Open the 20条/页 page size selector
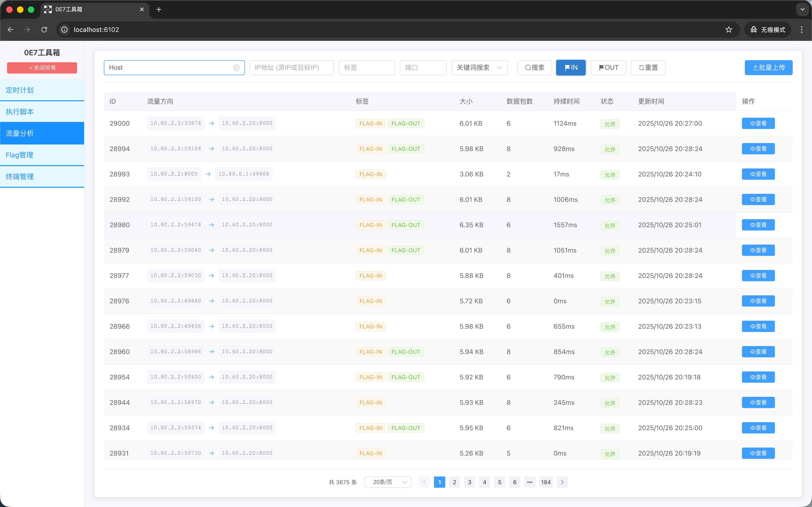 pos(388,482)
